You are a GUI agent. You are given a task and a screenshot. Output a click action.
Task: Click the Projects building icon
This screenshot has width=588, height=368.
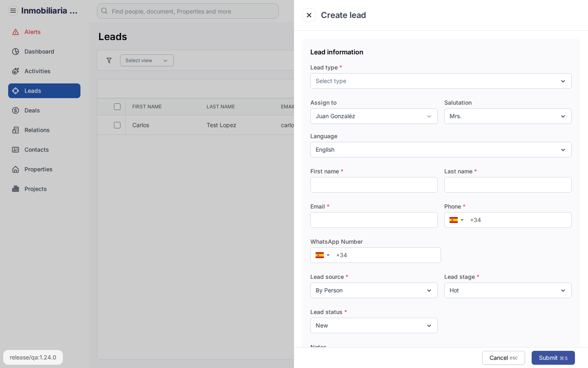pos(16,189)
